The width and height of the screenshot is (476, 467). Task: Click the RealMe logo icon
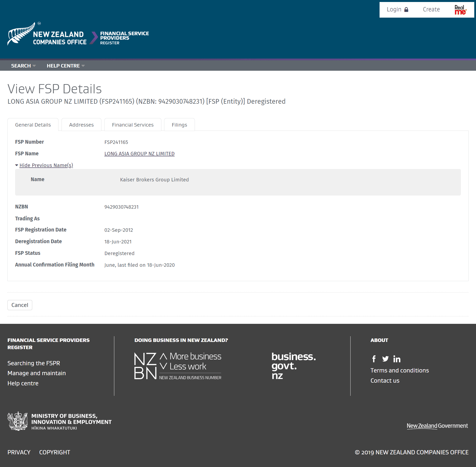coord(460,10)
